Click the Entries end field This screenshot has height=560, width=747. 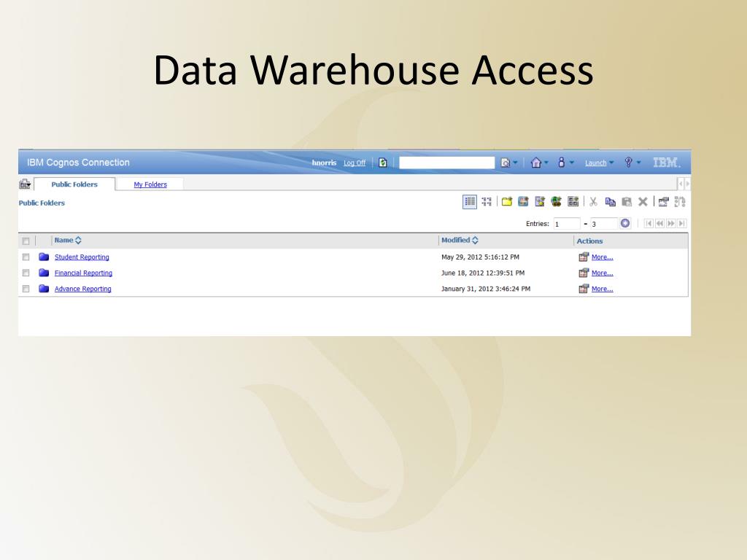tap(603, 223)
